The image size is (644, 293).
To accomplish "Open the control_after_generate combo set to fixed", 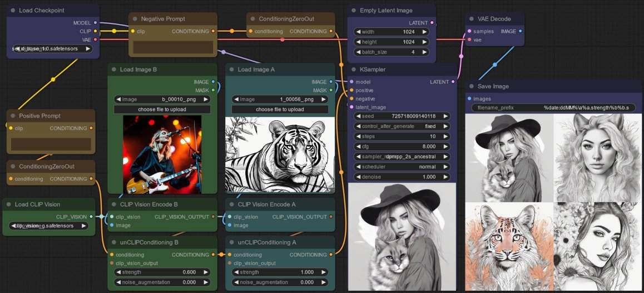I will pos(402,126).
